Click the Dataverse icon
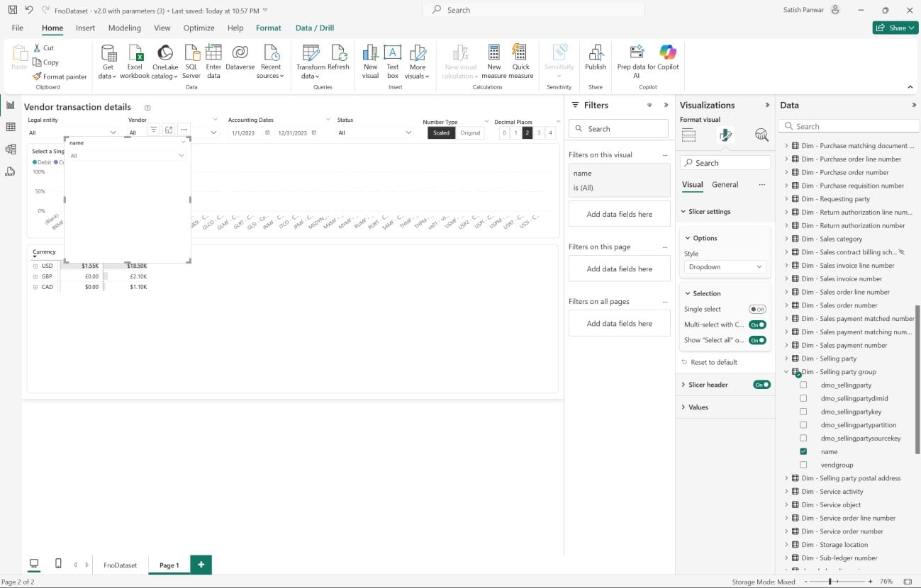 click(240, 54)
